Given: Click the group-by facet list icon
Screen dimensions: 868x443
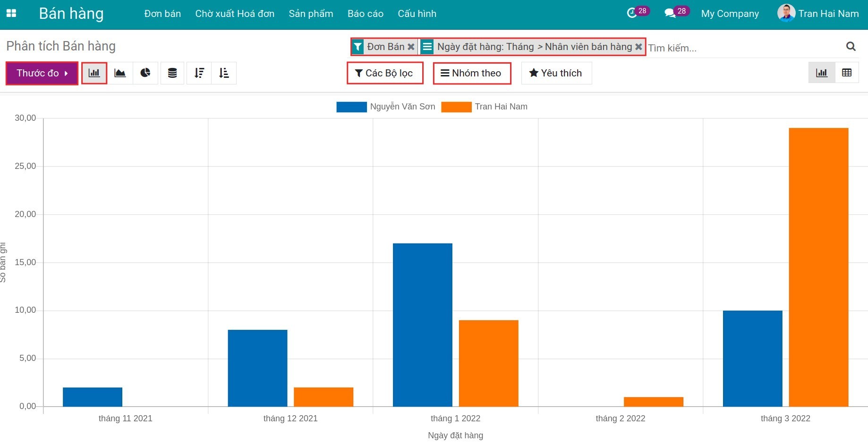Looking at the screenshot, I should pos(427,47).
